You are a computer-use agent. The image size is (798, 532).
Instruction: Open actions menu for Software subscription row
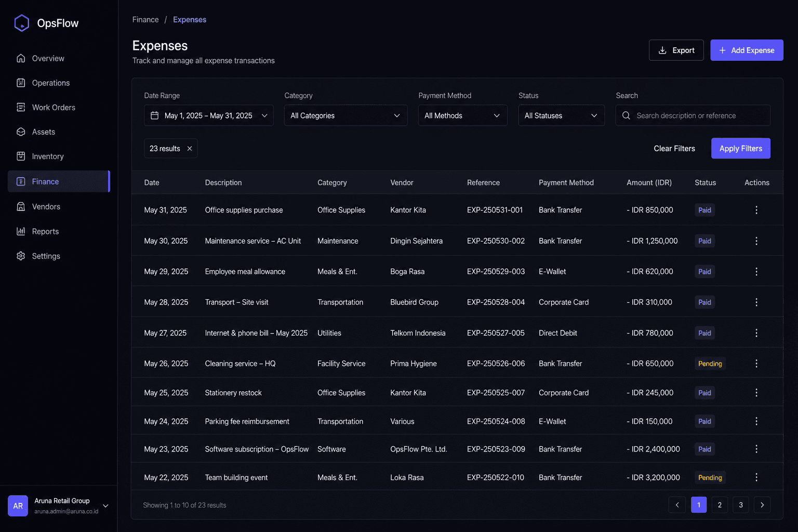click(756, 449)
